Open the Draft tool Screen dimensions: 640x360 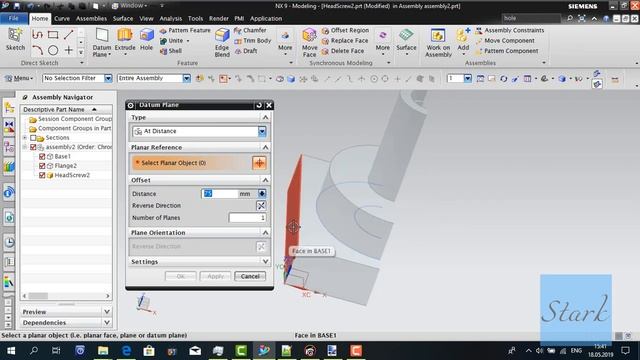point(246,51)
